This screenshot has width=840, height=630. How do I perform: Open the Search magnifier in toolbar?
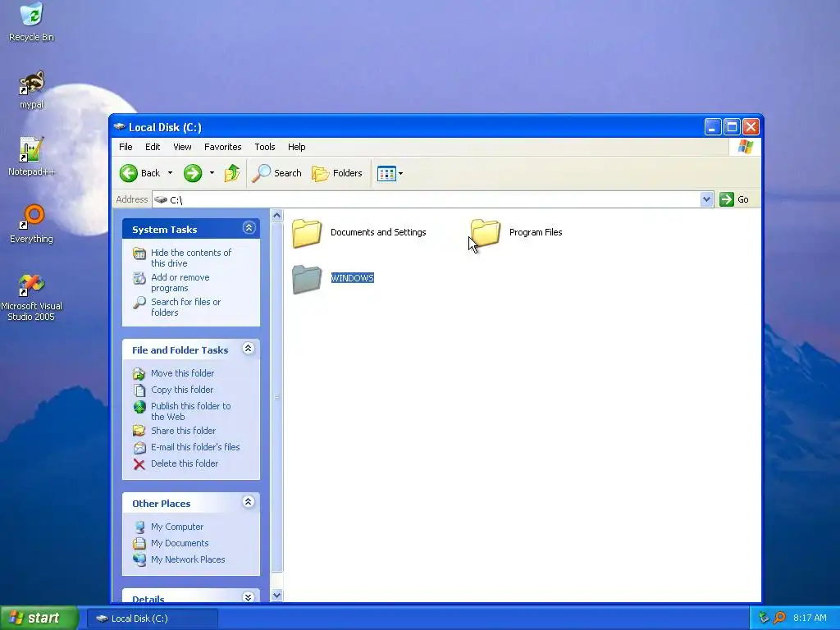click(x=276, y=173)
